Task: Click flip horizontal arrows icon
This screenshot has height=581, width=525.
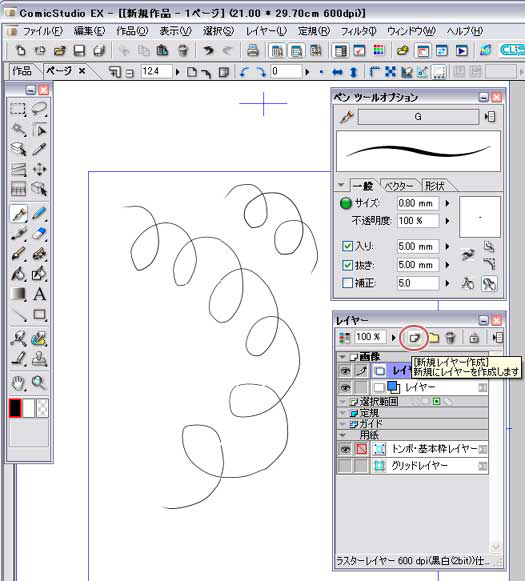Action: tap(337, 72)
